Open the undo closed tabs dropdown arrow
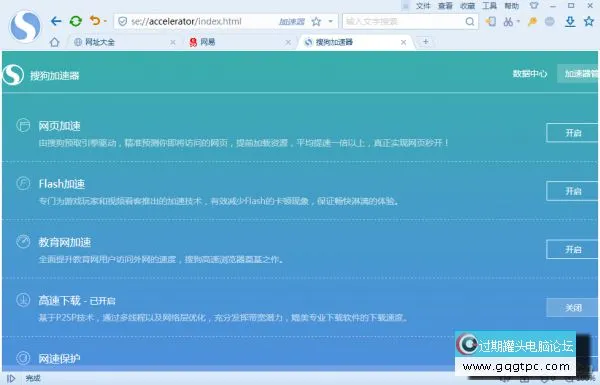The height and width of the screenshot is (385, 600). click(105, 21)
